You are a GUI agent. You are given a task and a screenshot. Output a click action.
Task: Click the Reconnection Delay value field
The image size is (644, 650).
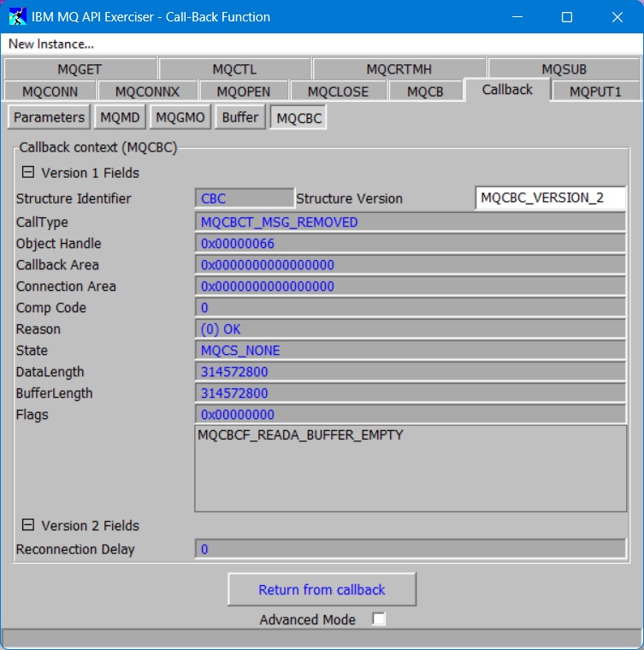410,549
